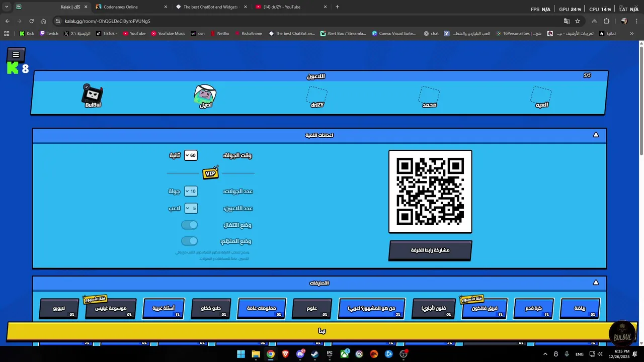Toggle معلومات عامة category
This screenshot has height=362, width=644.
pos(262,309)
